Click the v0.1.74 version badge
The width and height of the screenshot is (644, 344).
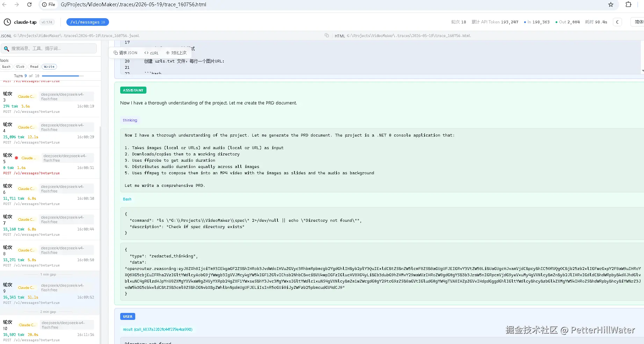47,22
